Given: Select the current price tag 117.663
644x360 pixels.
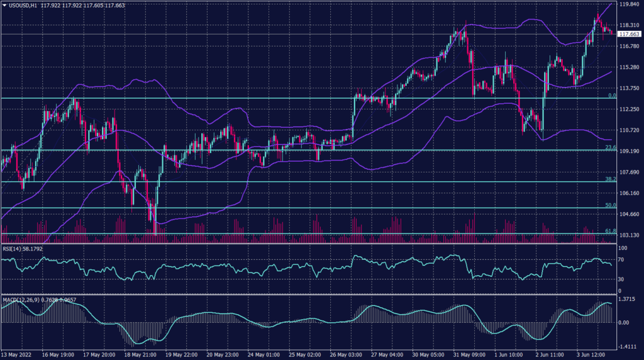Looking at the screenshot, I should coord(629,34).
